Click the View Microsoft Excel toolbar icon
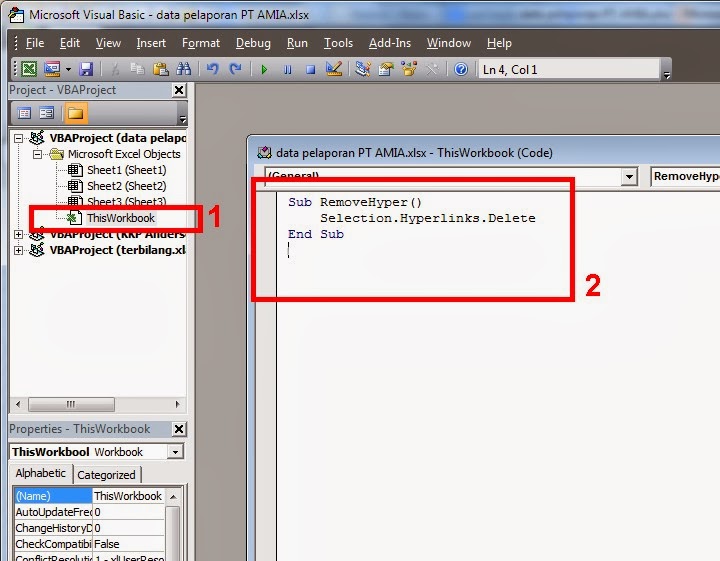720x561 pixels. point(29,69)
